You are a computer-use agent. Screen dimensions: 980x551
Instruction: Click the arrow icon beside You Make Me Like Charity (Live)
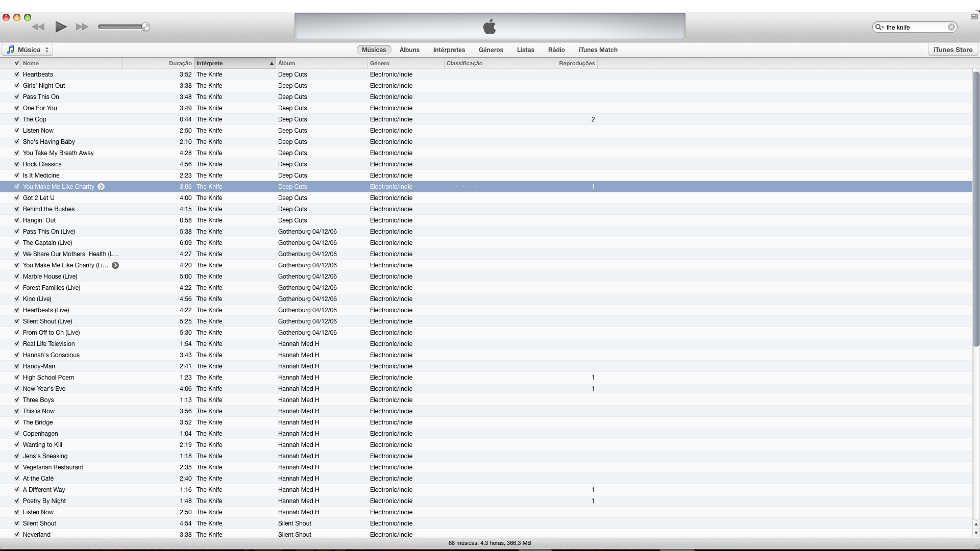[x=115, y=265]
